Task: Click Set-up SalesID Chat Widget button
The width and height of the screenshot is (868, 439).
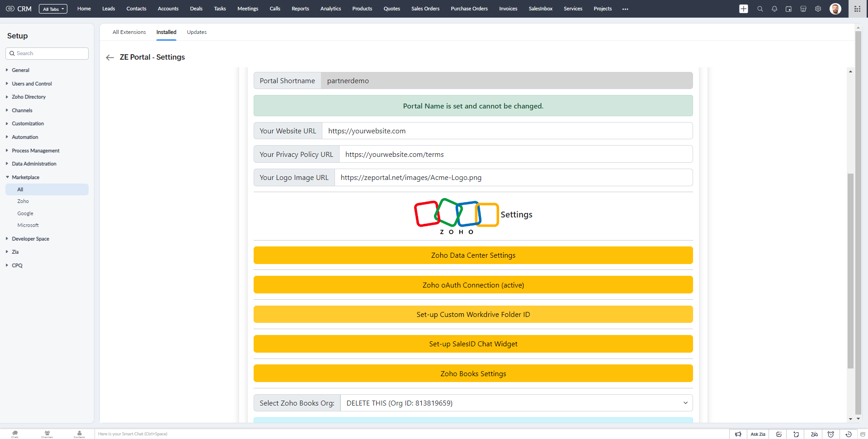Action: coord(473,344)
